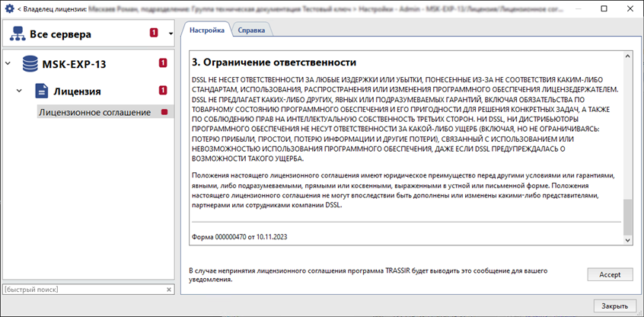Click the red badge on MSK-EXP-13 row

(x=163, y=63)
